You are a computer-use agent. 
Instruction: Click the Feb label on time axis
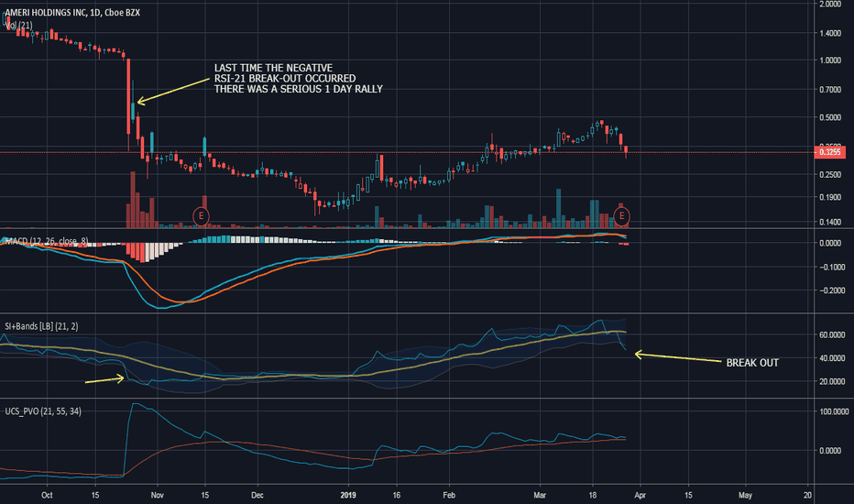coord(449,495)
